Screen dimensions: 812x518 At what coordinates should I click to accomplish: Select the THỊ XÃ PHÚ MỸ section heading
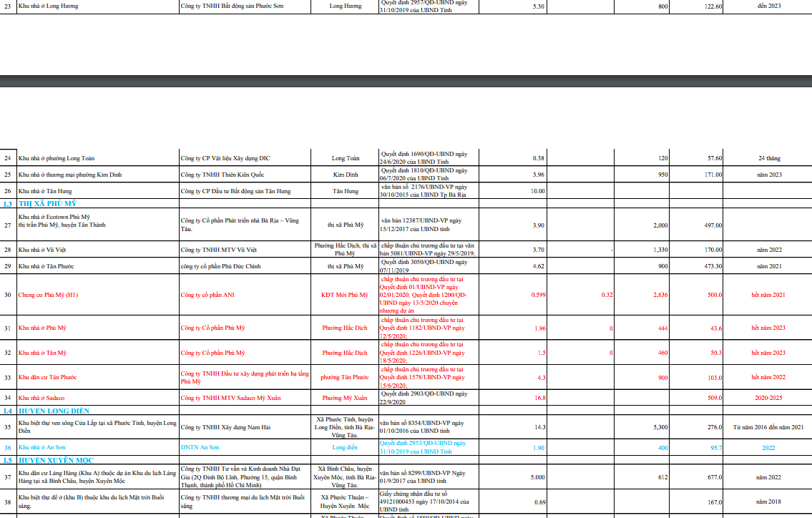tap(48, 204)
